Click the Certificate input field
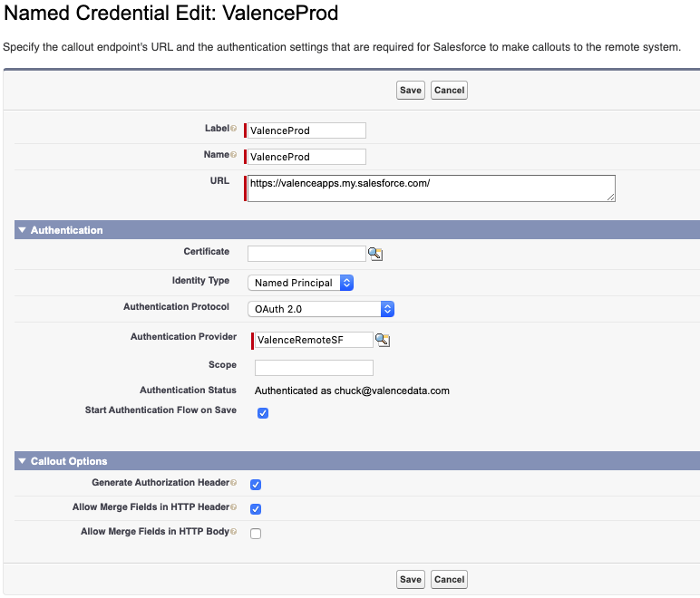The image size is (700, 598). point(306,254)
